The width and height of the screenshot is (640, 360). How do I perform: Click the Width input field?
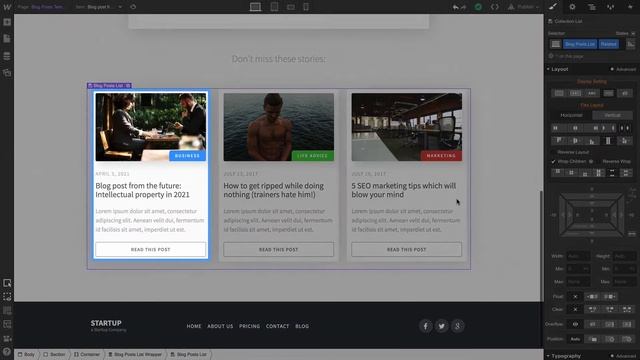coord(578,256)
